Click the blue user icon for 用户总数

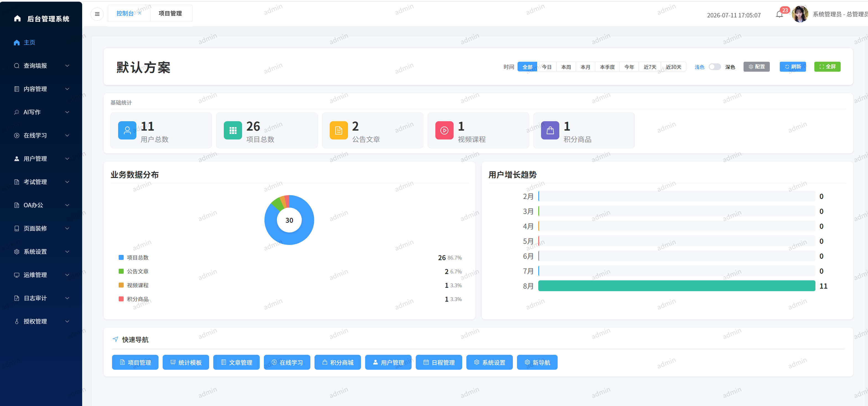pyautogui.click(x=127, y=130)
